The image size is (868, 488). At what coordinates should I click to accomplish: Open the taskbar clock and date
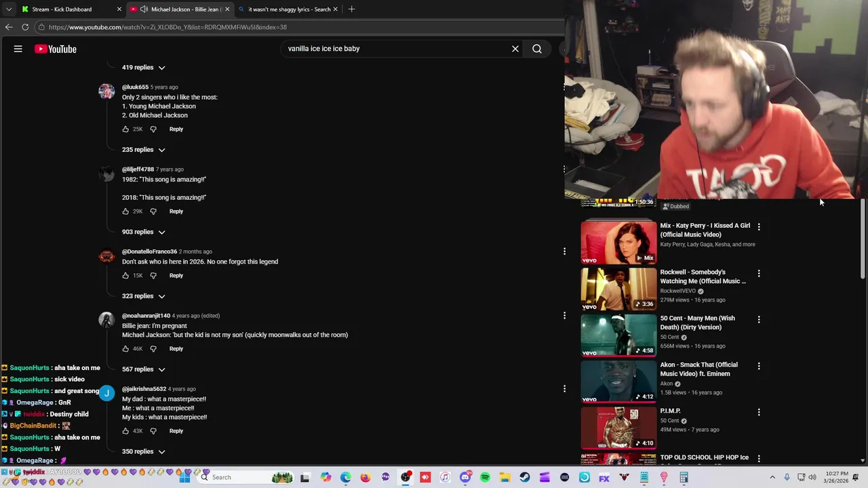coord(837,477)
